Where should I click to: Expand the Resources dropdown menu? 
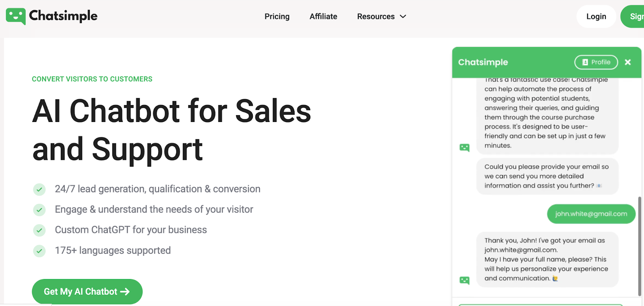[382, 17]
